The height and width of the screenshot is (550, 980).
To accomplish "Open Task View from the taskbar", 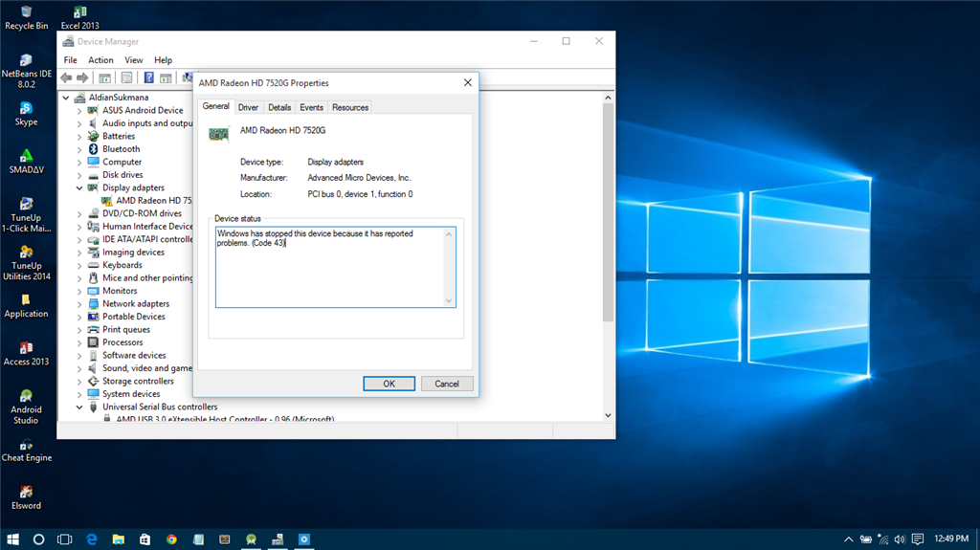I will click(64, 539).
